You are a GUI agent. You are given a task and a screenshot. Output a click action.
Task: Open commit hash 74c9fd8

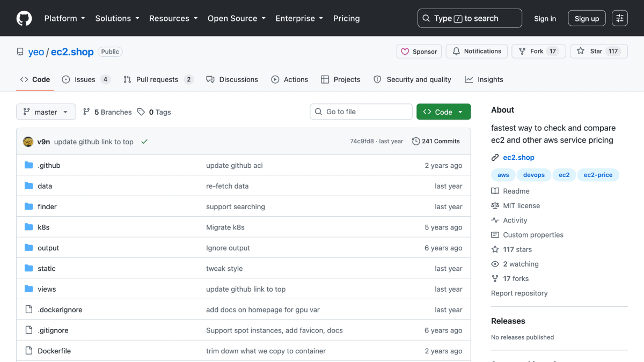(362, 142)
